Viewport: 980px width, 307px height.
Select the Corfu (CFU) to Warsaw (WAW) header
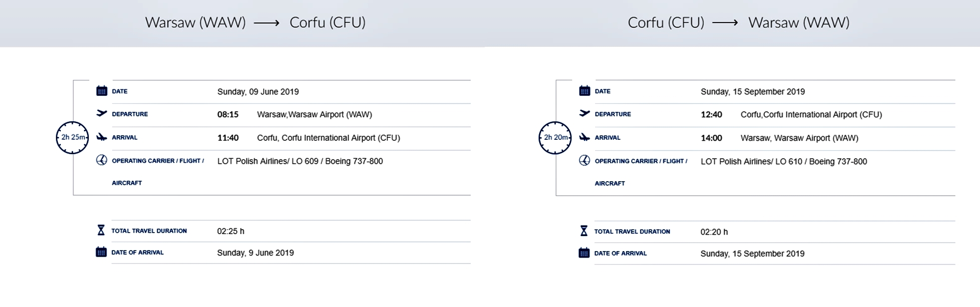tap(738, 22)
